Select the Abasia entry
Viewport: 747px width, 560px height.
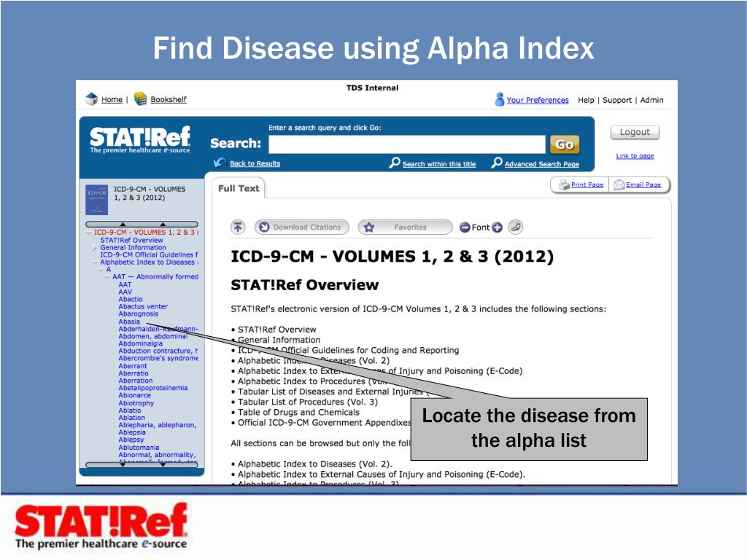pyautogui.click(x=129, y=322)
